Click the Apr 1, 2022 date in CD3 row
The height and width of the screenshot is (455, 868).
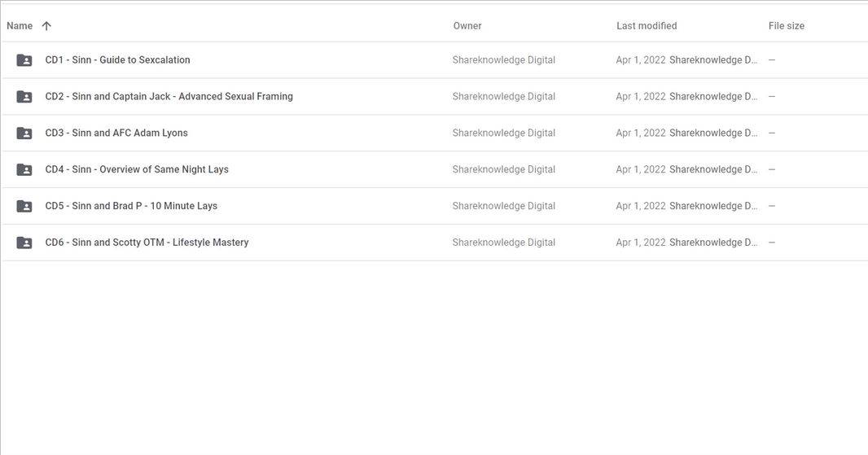pyautogui.click(x=641, y=133)
